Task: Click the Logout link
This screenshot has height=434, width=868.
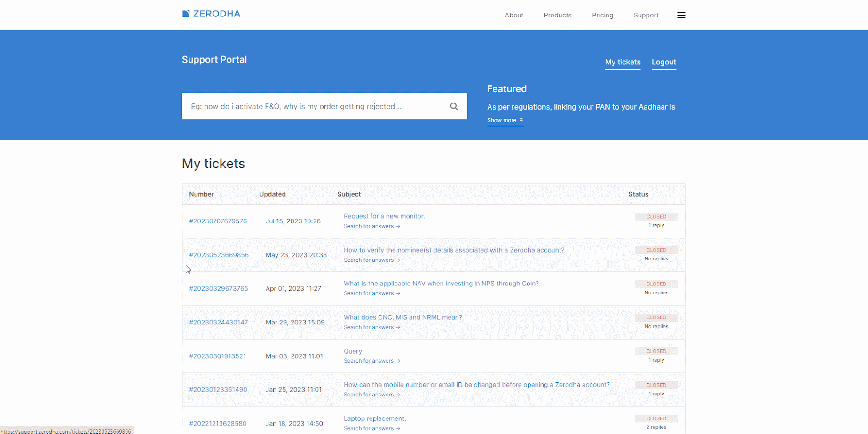Action: coord(663,62)
